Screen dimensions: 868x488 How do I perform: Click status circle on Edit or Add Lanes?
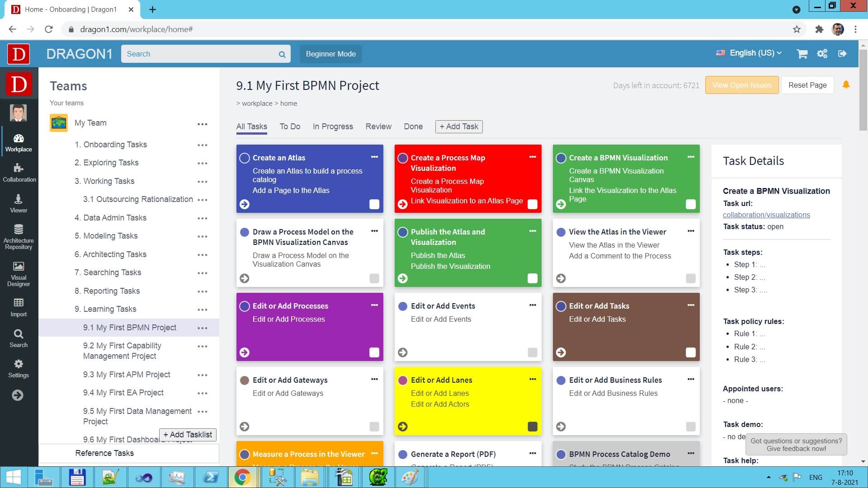coord(402,380)
